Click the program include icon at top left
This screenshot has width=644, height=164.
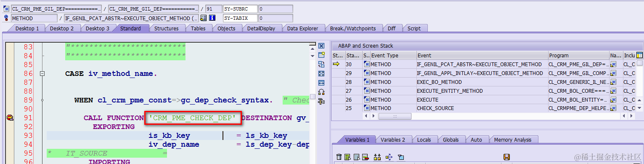point(6,8)
